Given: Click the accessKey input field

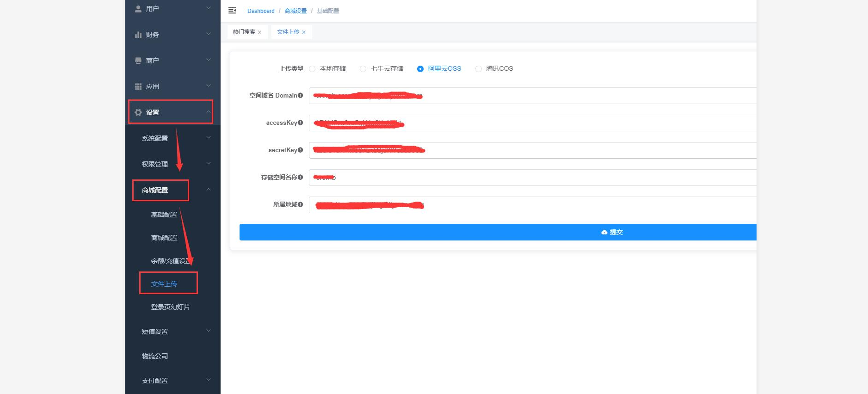Looking at the screenshot, I should pos(533,123).
